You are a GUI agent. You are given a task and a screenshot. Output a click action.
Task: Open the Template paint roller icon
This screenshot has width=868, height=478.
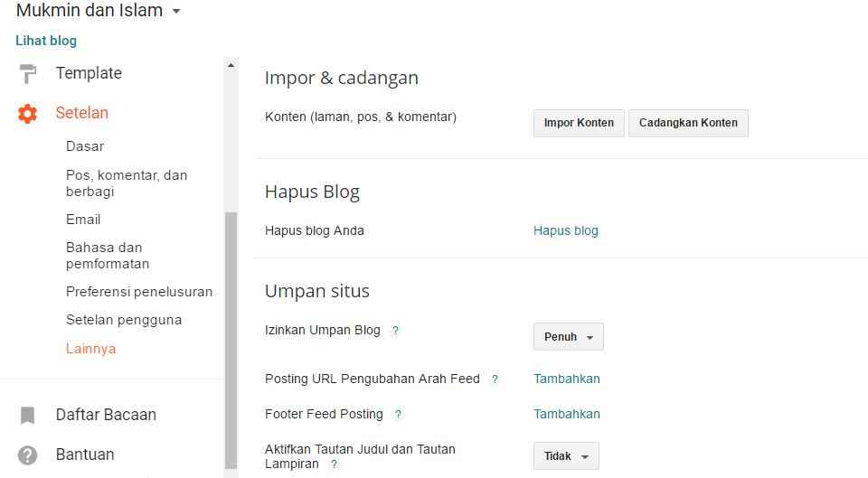click(x=27, y=73)
